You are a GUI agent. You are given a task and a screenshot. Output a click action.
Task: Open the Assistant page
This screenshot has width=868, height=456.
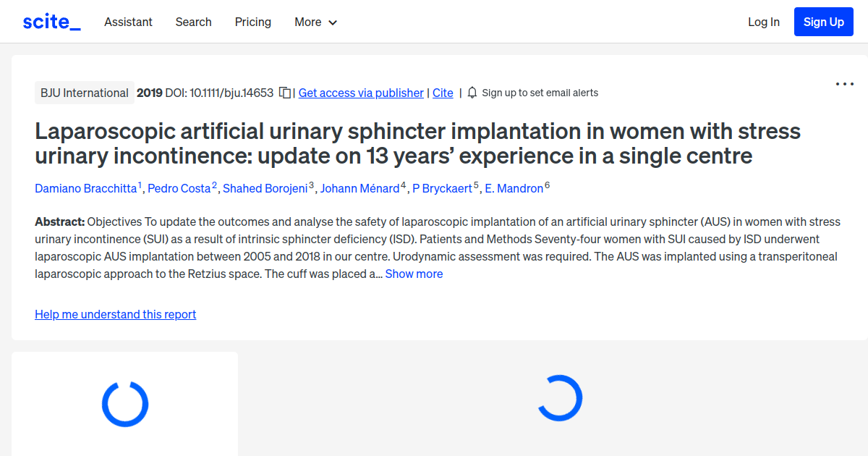128,22
